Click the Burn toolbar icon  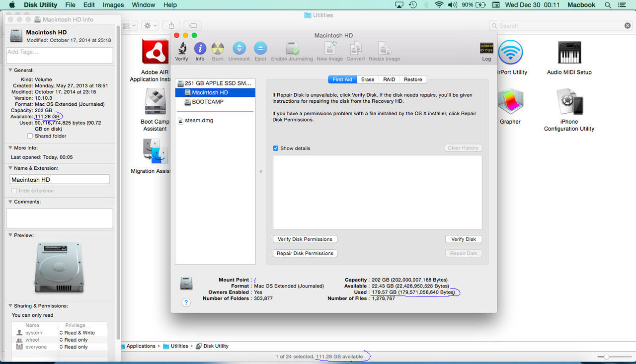coord(218,49)
